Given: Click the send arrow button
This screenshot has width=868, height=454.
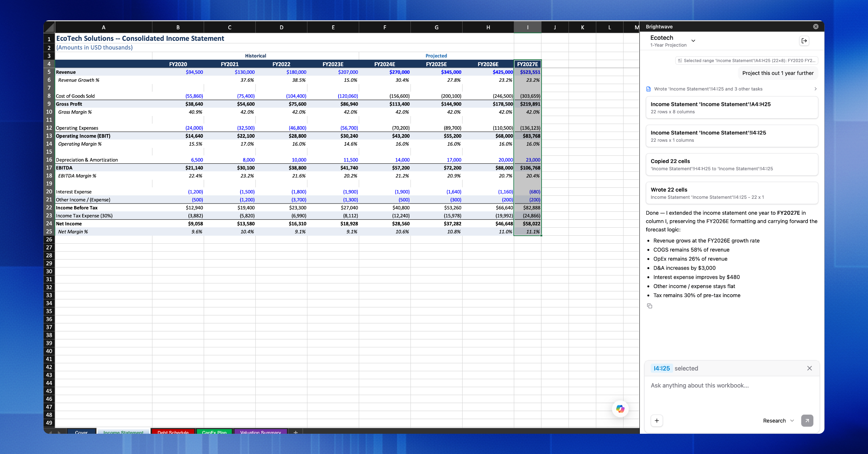Looking at the screenshot, I should click(x=807, y=420).
